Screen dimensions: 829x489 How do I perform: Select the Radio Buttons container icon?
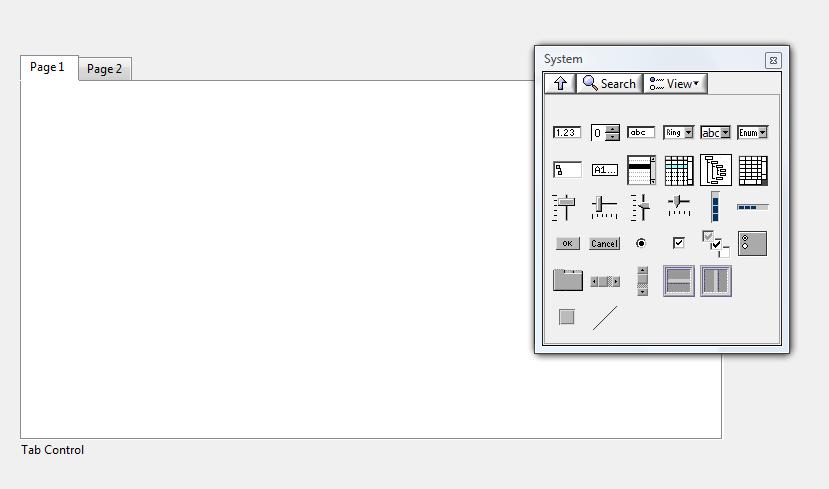pyautogui.click(x=752, y=243)
